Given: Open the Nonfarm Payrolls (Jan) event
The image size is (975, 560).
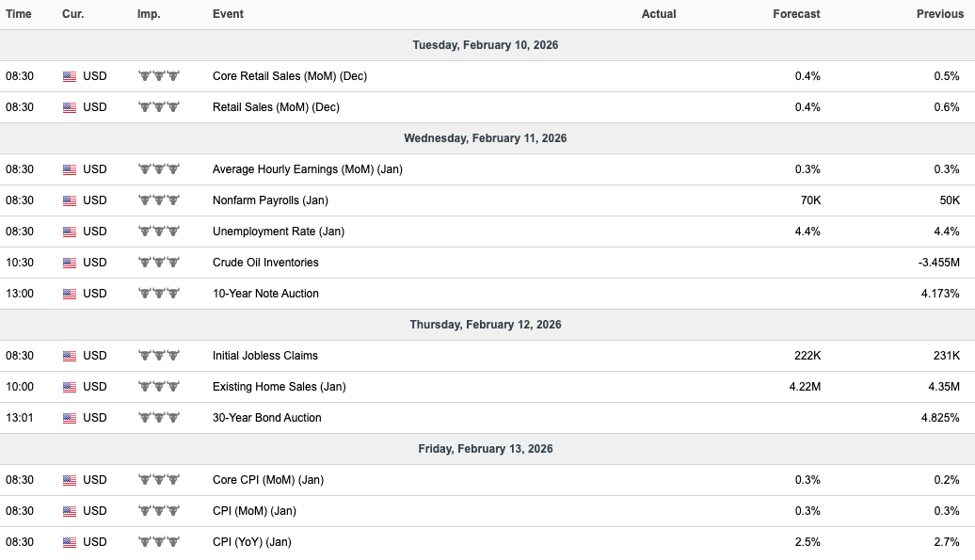Looking at the screenshot, I should [270, 200].
